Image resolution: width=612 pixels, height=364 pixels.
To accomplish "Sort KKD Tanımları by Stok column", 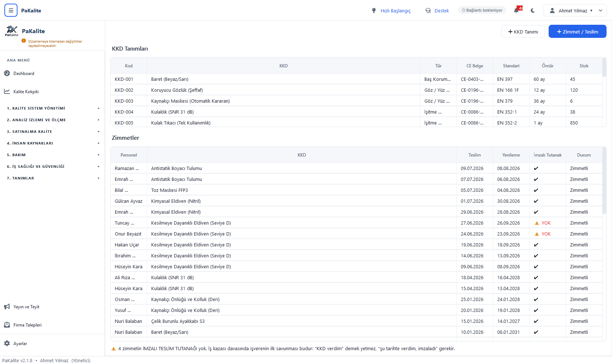I will (584, 66).
